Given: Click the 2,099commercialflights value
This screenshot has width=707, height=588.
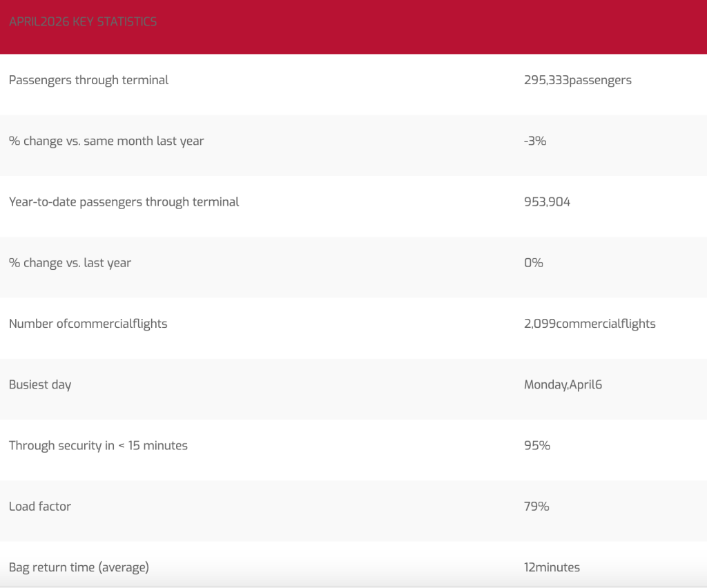Looking at the screenshot, I should tap(590, 324).
